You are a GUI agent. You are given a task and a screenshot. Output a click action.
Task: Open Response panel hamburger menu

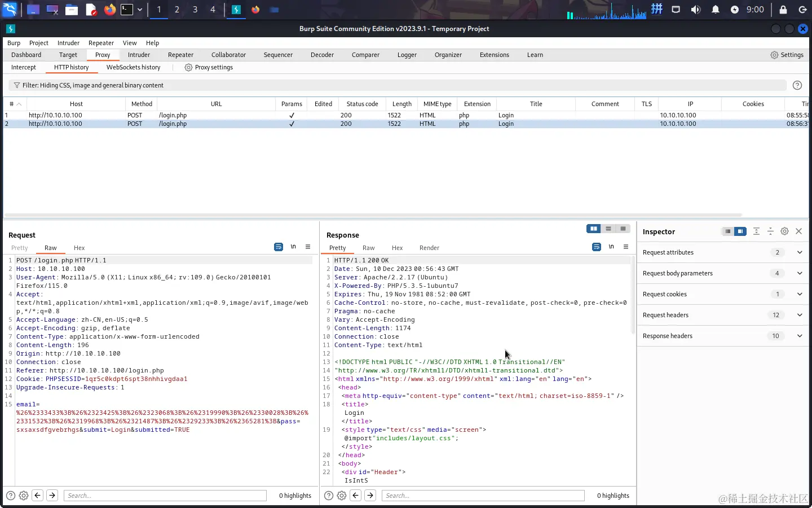tap(626, 247)
